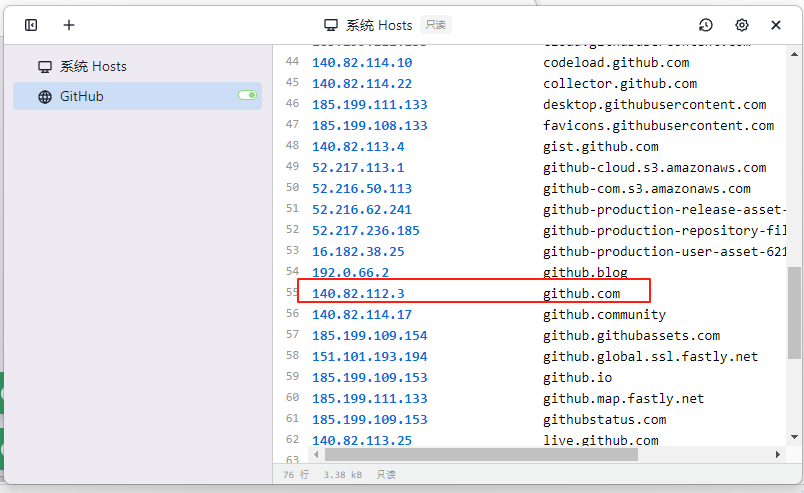Click the vertical scrollbar up arrow
The height and width of the screenshot is (493, 804).
pyautogui.click(x=794, y=54)
